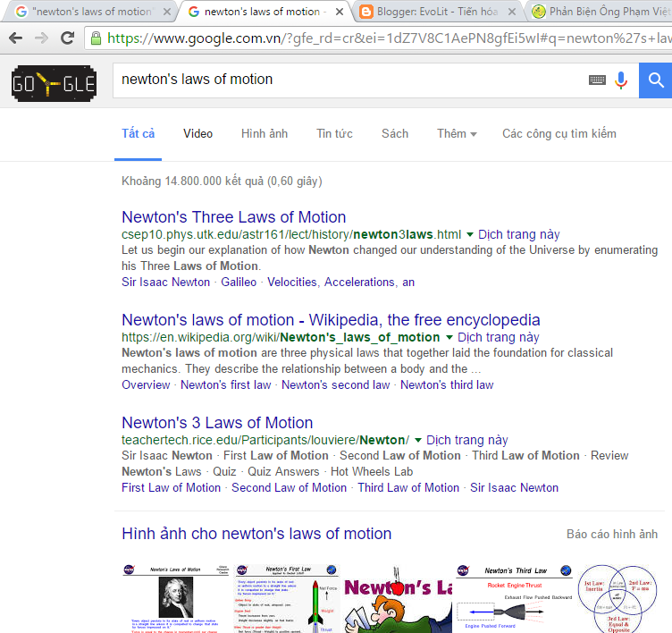Click Báo cáo hình ảnh
672x633 pixels.
612,535
